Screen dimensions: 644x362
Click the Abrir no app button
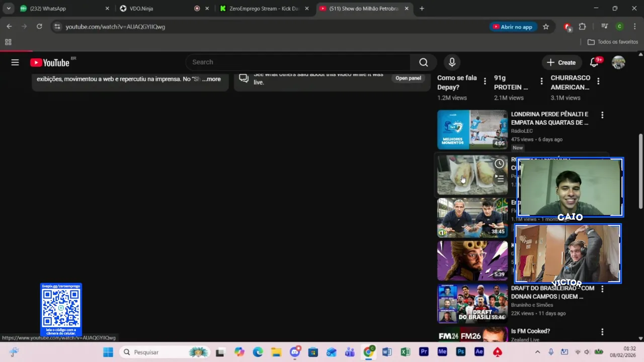[x=512, y=27]
